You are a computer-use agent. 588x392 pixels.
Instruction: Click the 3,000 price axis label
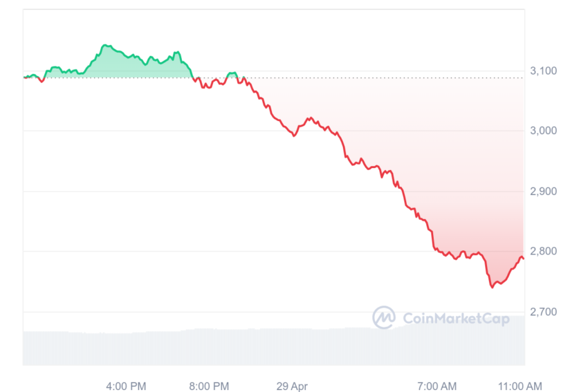pyautogui.click(x=543, y=131)
